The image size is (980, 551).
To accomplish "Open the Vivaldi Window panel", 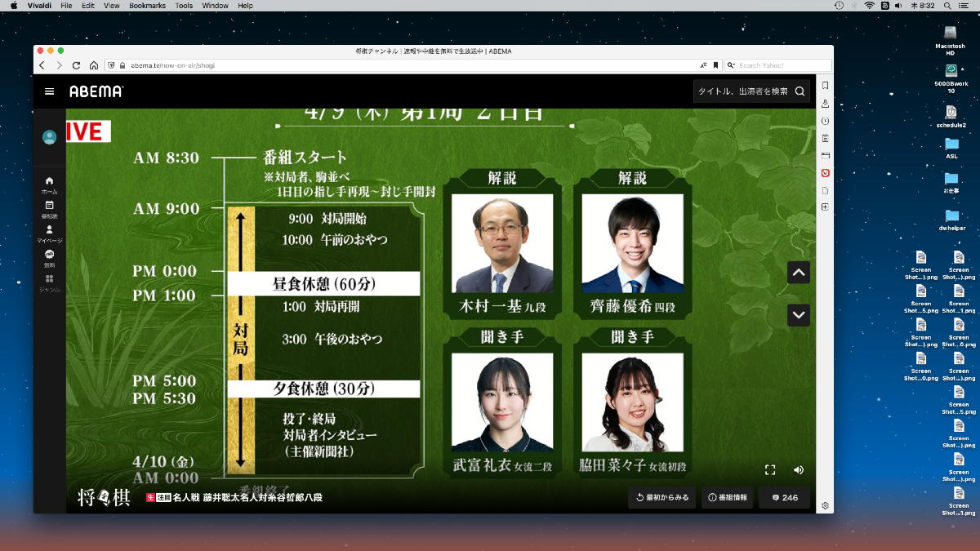I will click(x=825, y=155).
